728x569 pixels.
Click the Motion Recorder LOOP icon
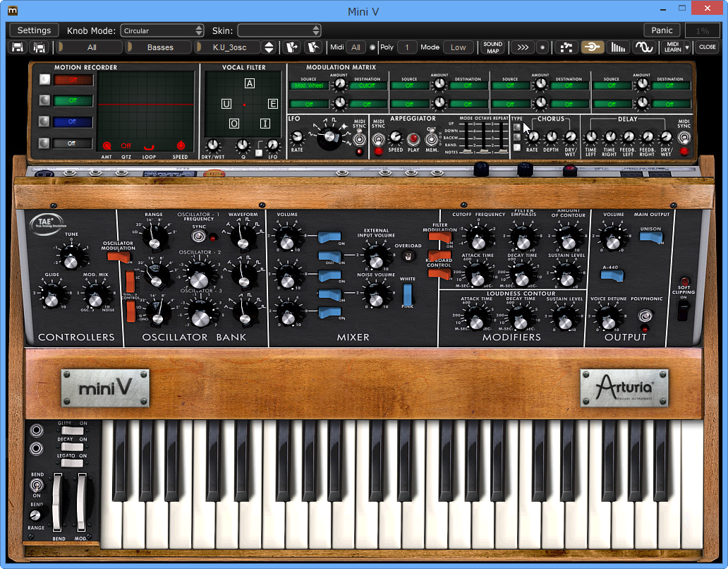tap(149, 147)
